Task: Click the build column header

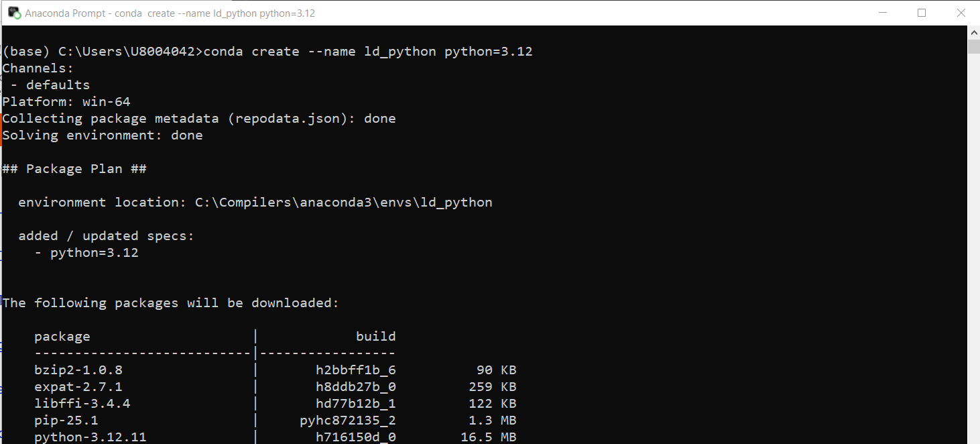Action: click(376, 336)
